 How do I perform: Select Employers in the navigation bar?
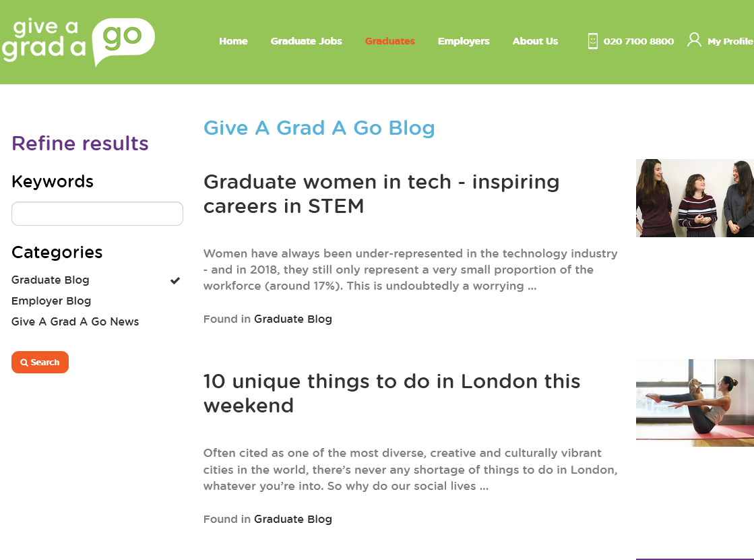click(x=464, y=41)
